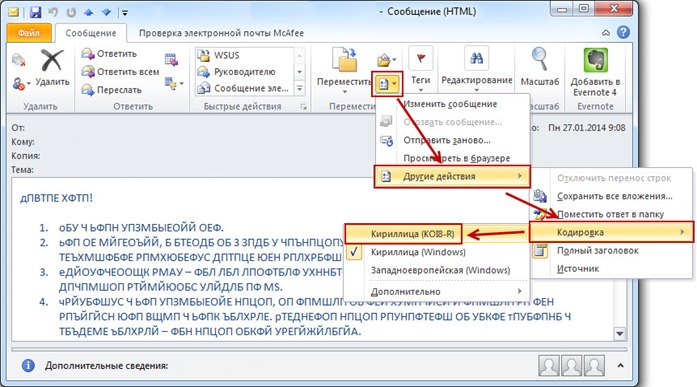Click the meeting reply calendar icon
The width and height of the screenshot is (697, 387).
click(171, 60)
